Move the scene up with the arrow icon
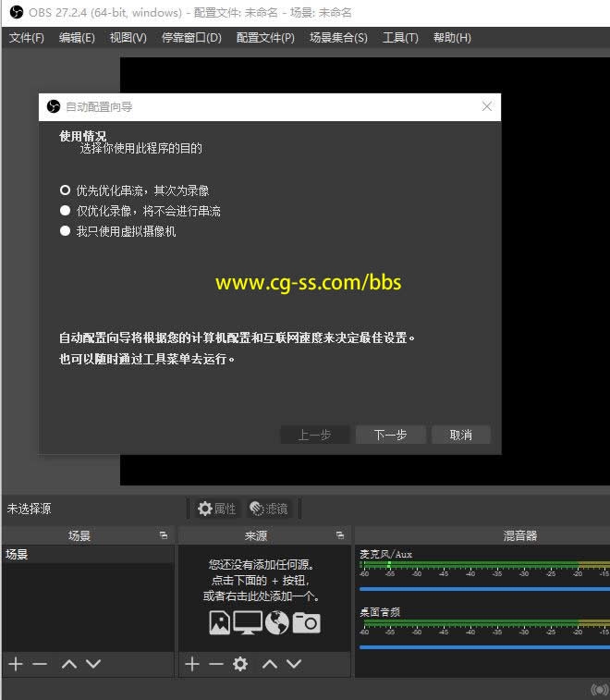 [69, 664]
